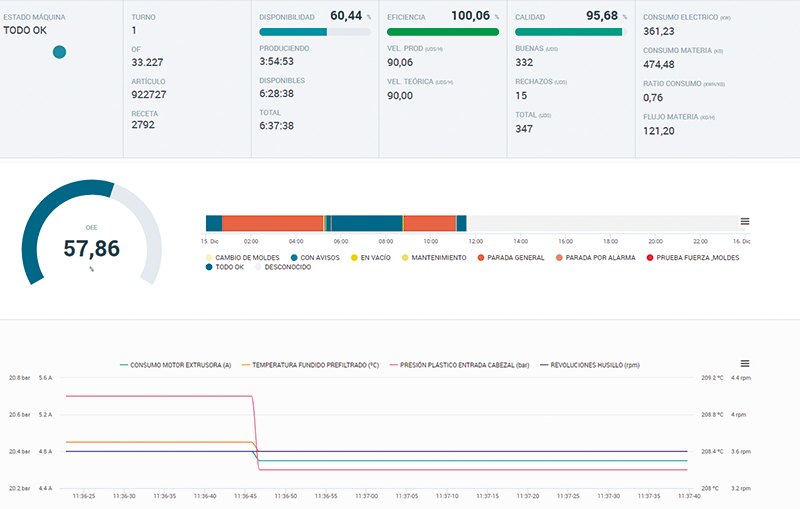Click the TODO OK legend dot
This screenshot has width=800, height=509.
tap(208, 267)
